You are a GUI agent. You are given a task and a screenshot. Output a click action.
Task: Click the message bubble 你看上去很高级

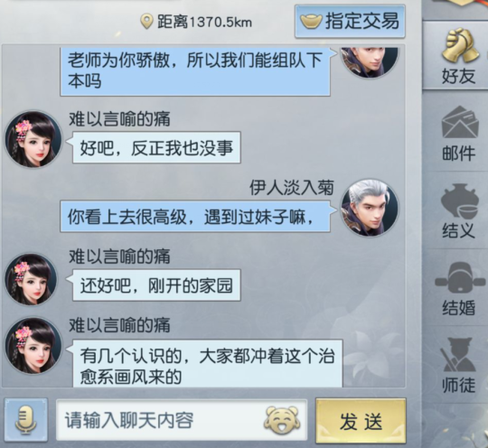coord(195,217)
